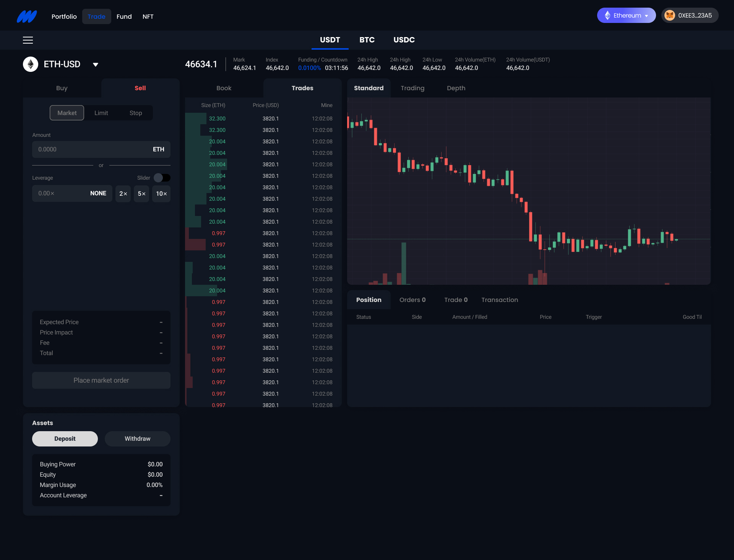Expand the Ethereum network dropdown

(x=647, y=15)
